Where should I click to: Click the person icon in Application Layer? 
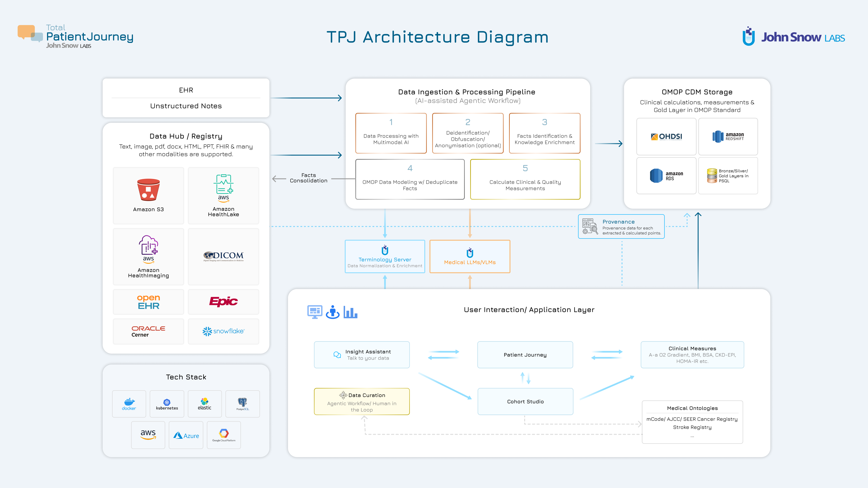pos(333,312)
